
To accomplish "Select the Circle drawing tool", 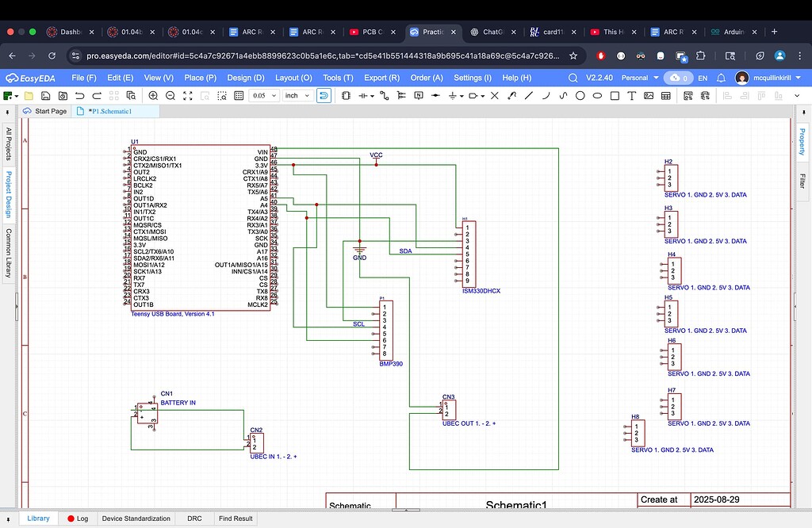I will (580, 95).
